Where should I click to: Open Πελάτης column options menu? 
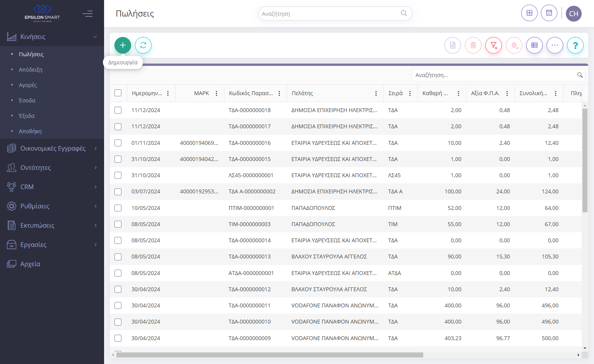pos(376,93)
